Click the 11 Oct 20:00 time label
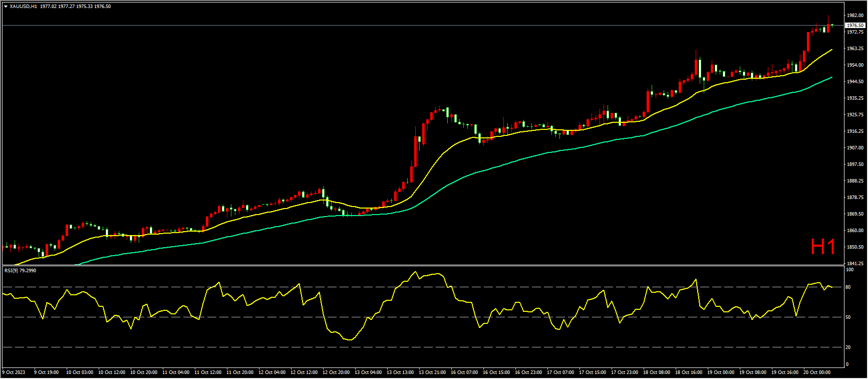Screen dimensions: 868x379 coord(239,372)
